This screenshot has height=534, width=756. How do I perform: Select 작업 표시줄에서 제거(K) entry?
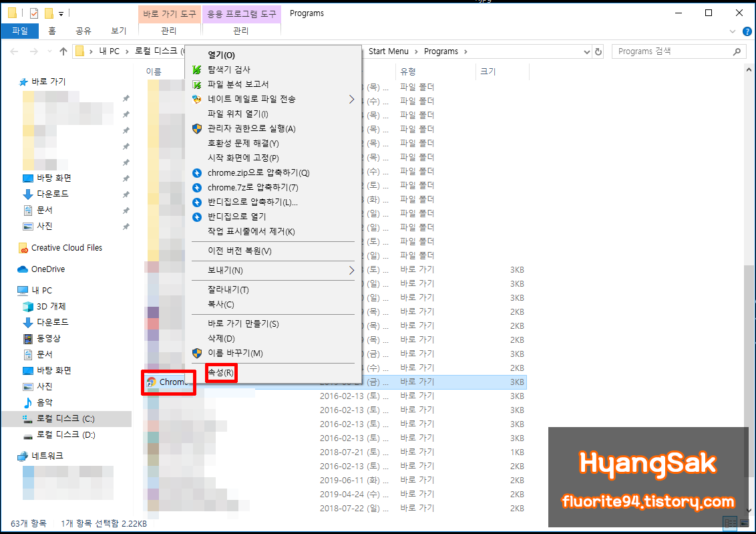tap(251, 231)
